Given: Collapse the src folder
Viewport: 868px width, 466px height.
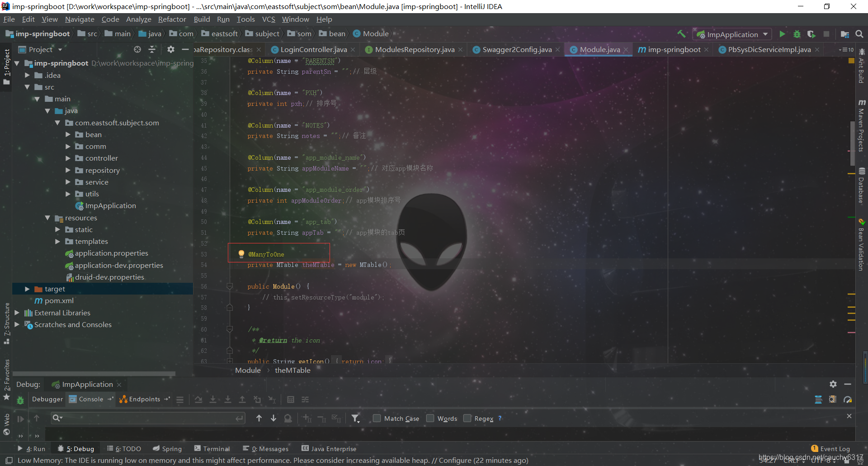Looking at the screenshot, I should [28, 87].
